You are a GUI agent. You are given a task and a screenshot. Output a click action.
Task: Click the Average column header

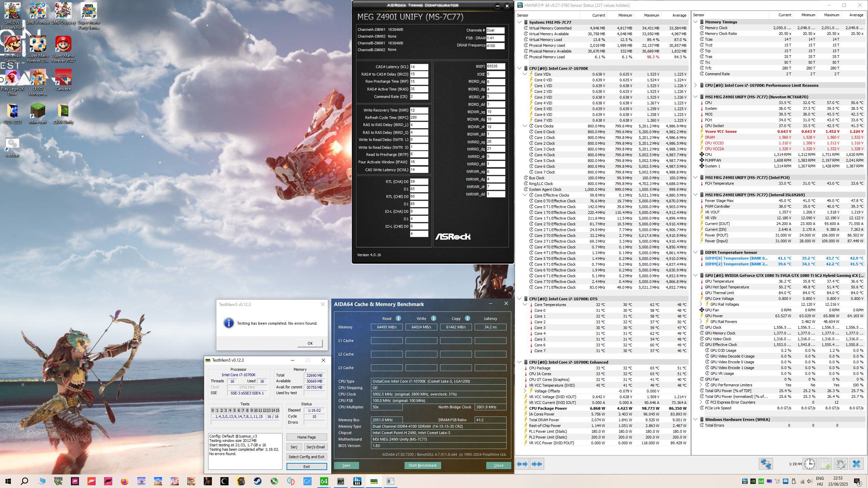tap(679, 15)
